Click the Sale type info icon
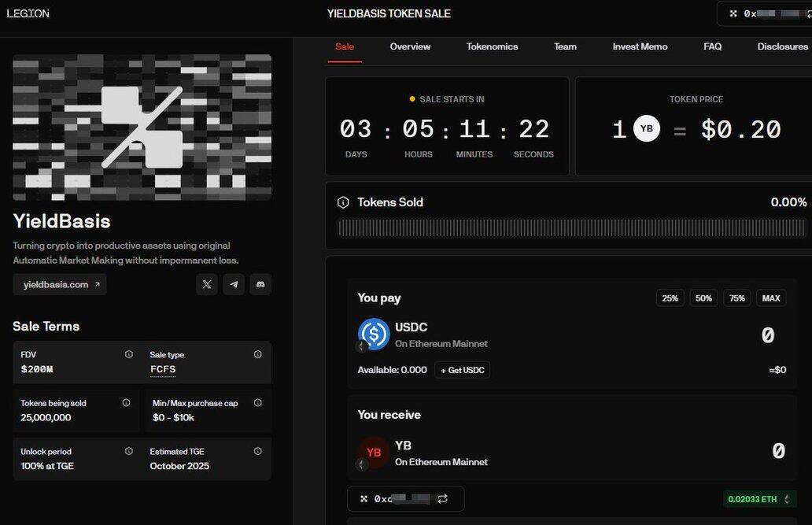 click(258, 354)
